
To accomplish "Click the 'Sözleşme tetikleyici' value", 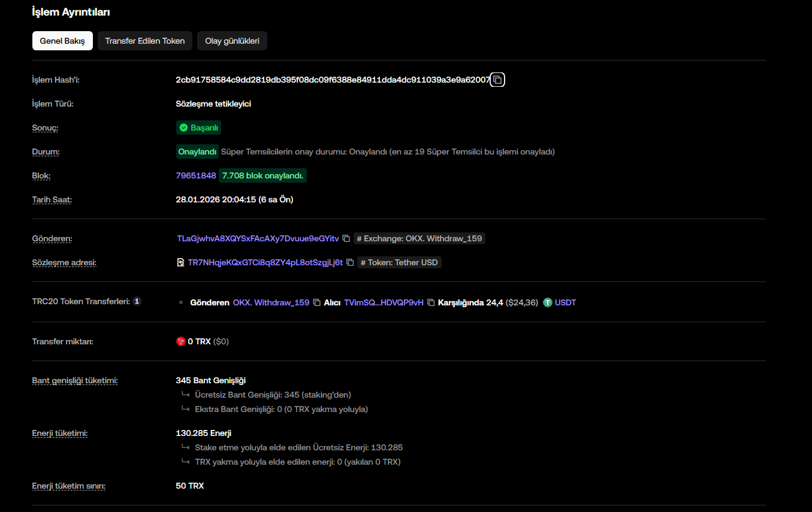I will 213,104.
